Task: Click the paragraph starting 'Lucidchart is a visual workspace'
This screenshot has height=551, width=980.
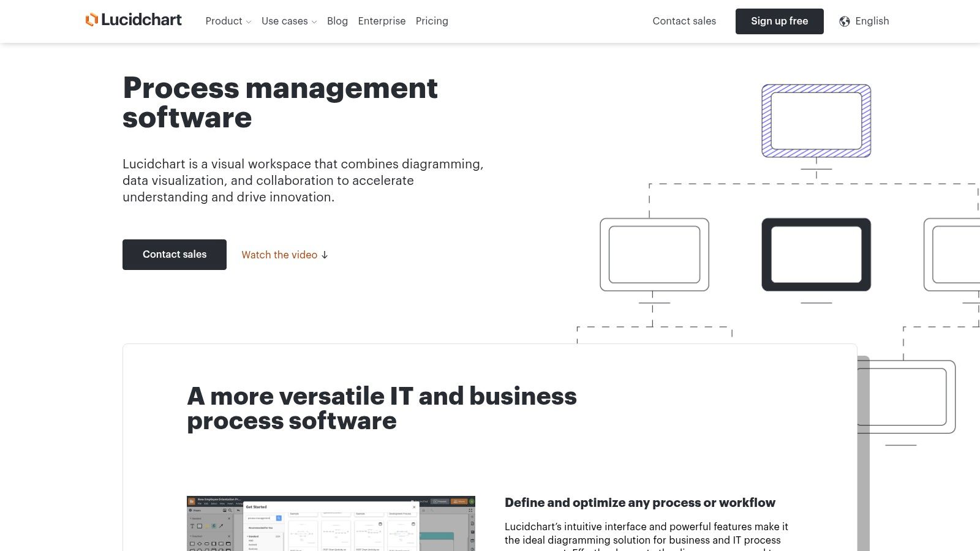Action: click(303, 181)
